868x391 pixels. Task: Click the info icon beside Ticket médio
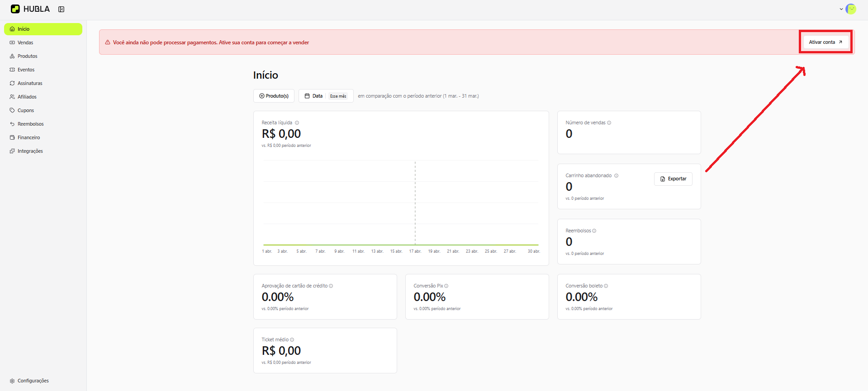click(x=292, y=340)
